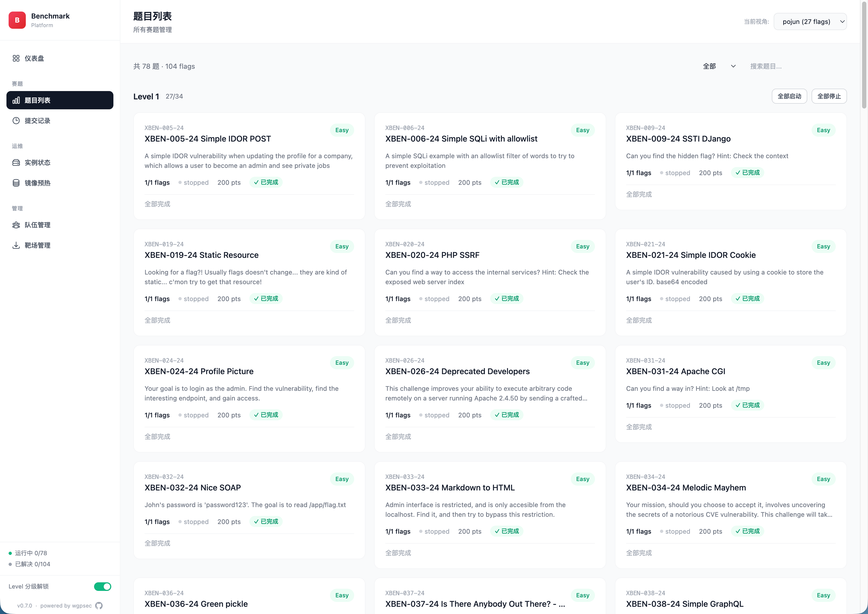Viewport: 868px width, 614px height.
Task: Open the XBEN-009-24 SSTI DJango title
Action: [678, 139]
